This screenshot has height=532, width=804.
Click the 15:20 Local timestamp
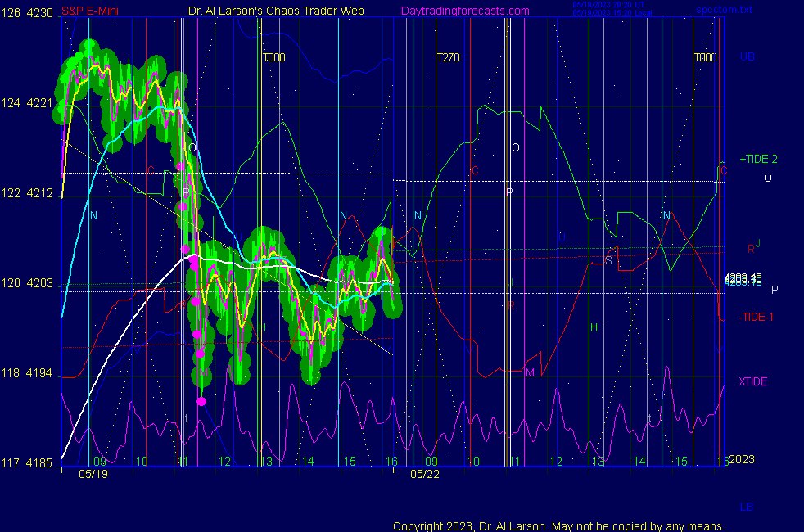coord(612,13)
